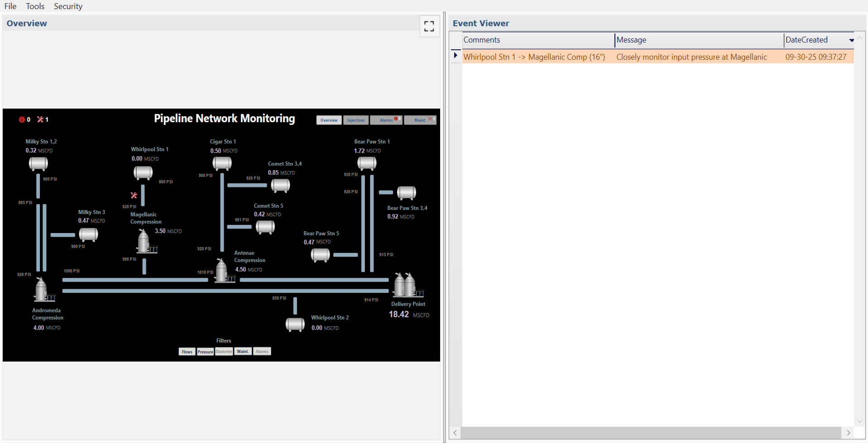
Task: Open the DateCreated column sort dropdown
Action: (851, 40)
